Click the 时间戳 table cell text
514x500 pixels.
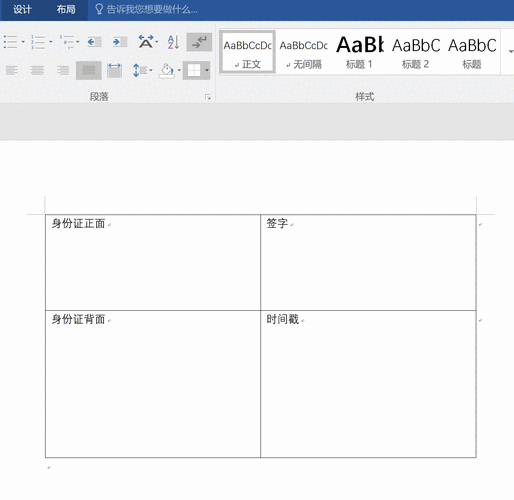click(283, 319)
